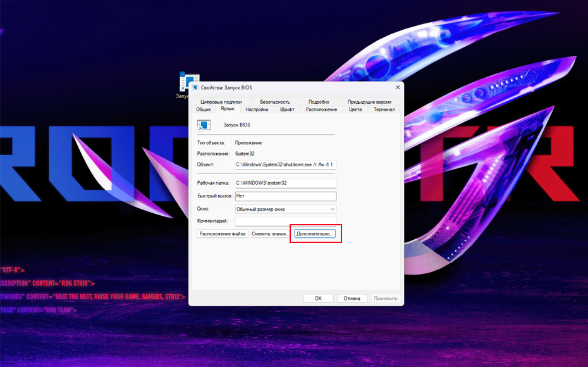Click the System32 location value
588x367 pixels.
245,154
